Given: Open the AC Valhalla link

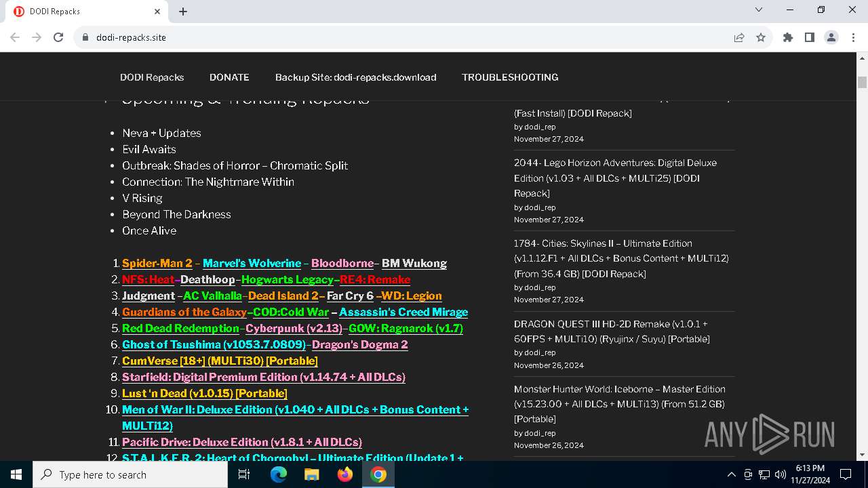Looking at the screenshot, I should point(212,296).
